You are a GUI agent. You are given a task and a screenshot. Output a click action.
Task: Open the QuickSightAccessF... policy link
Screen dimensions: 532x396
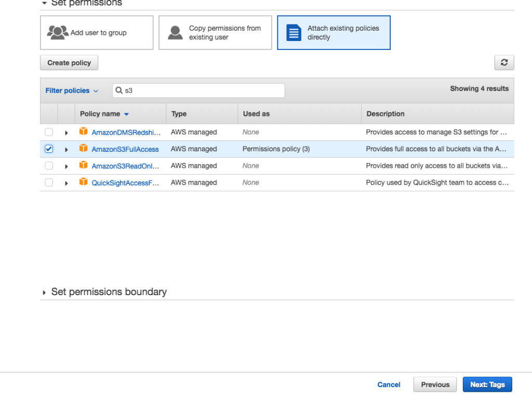pyautogui.click(x=125, y=183)
